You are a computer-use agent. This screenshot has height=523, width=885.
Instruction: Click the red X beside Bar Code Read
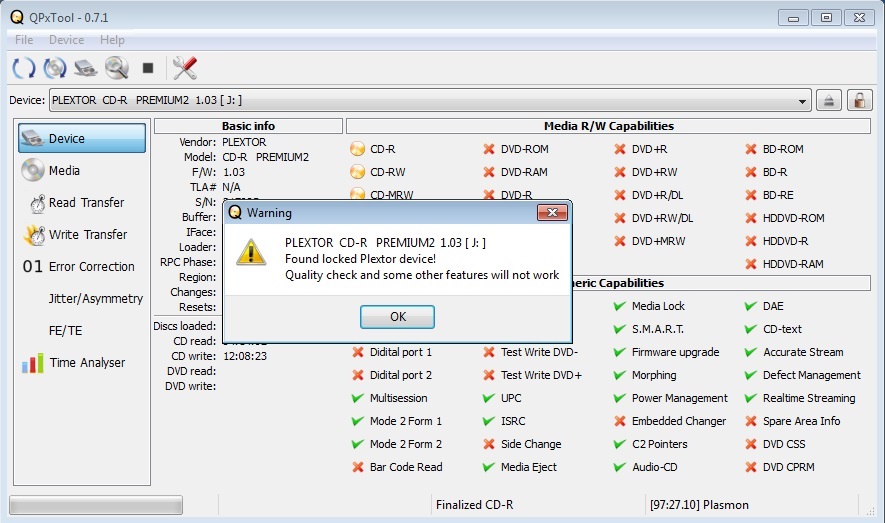[x=357, y=467]
